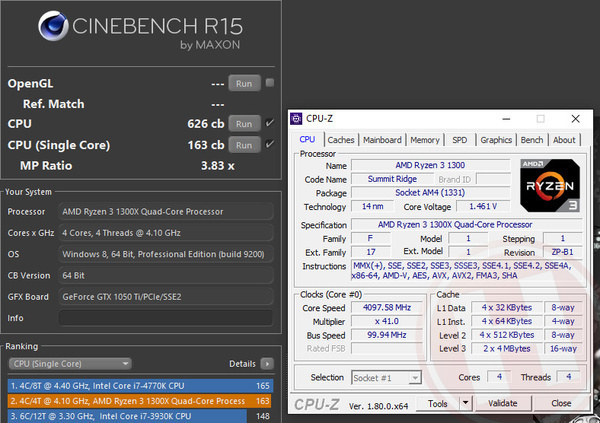Select the CPU tab in CPU-Z

pos(307,139)
